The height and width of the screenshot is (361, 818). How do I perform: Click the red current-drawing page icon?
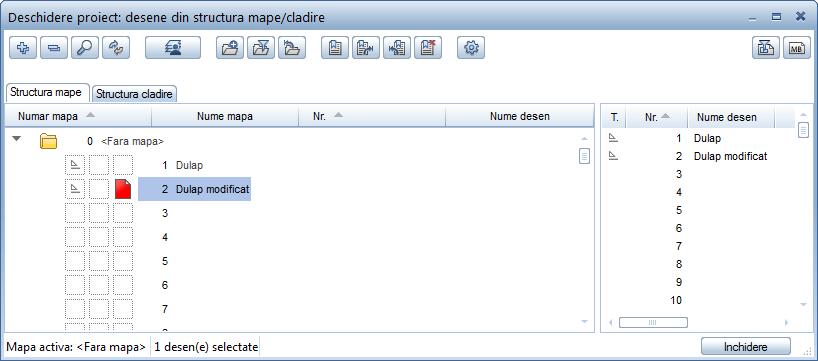pos(123,189)
